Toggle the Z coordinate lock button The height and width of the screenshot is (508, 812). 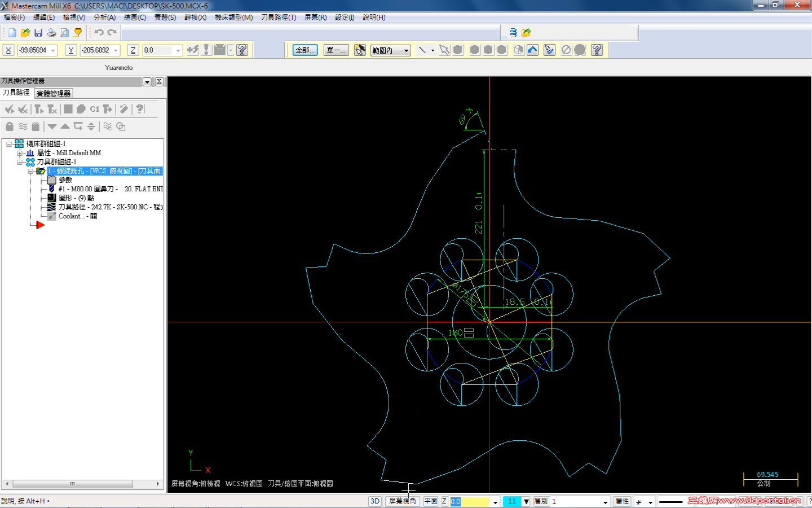[133, 50]
